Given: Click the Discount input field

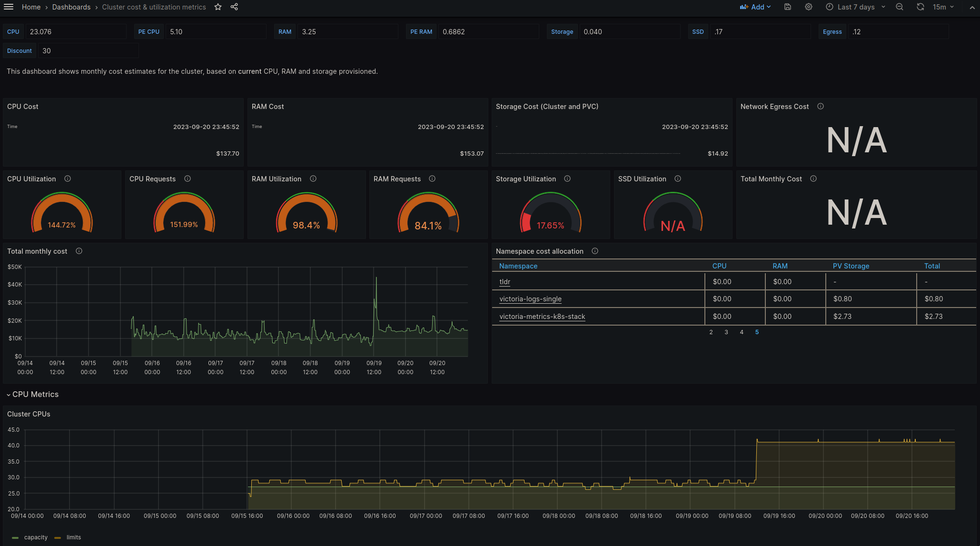Looking at the screenshot, I should 88,50.
